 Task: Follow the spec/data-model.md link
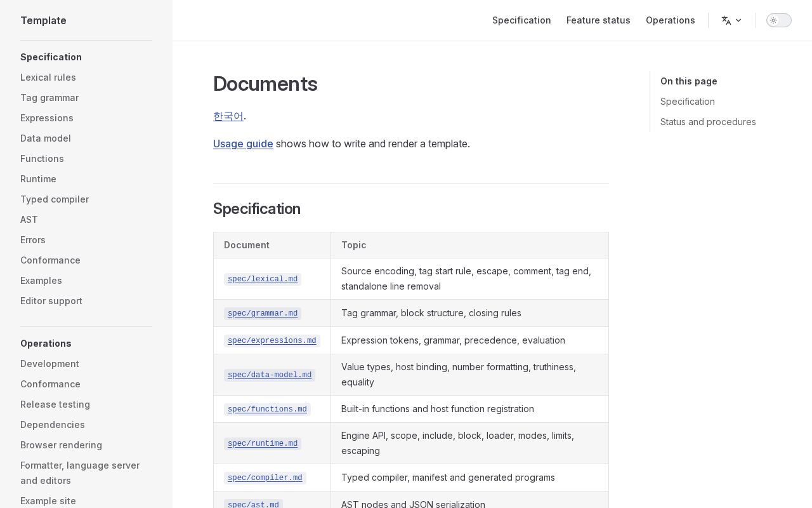(x=270, y=375)
